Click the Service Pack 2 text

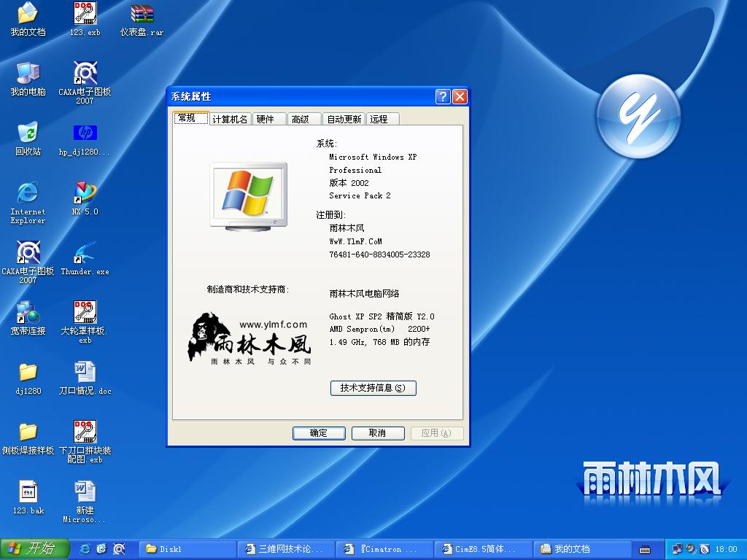tap(360, 195)
